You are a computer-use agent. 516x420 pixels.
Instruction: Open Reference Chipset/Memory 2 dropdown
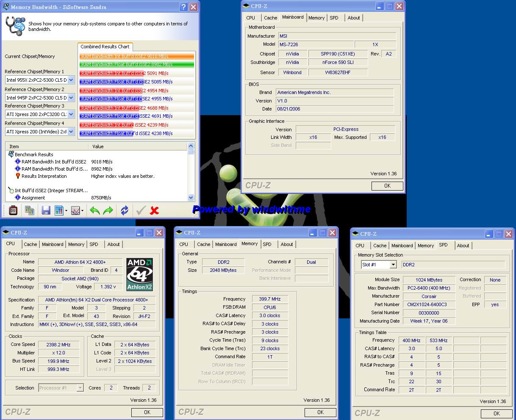(x=71, y=97)
